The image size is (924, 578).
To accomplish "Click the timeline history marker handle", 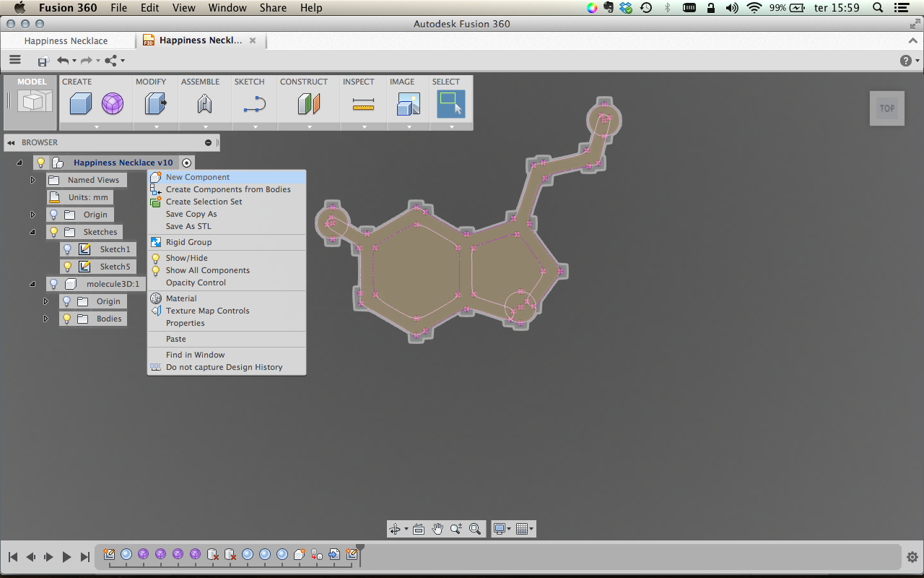I will point(360,549).
